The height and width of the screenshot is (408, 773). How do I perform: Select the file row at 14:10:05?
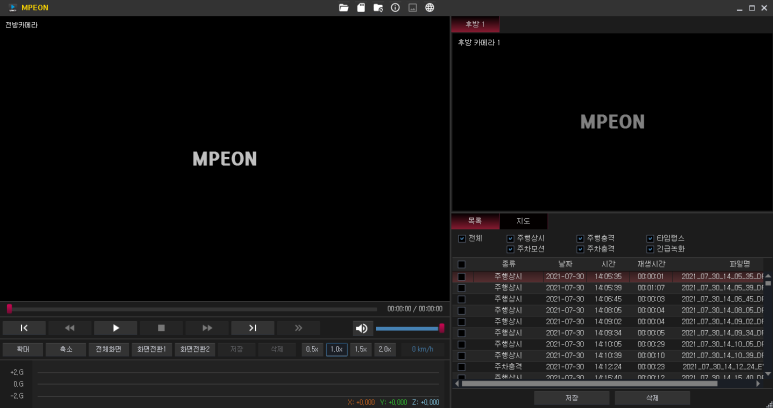tap(608, 344)
